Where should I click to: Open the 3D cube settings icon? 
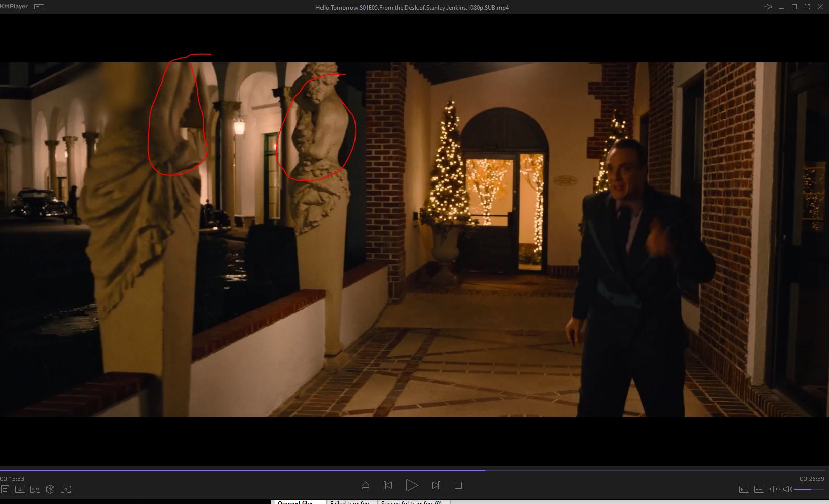click(x=50, y=489)
